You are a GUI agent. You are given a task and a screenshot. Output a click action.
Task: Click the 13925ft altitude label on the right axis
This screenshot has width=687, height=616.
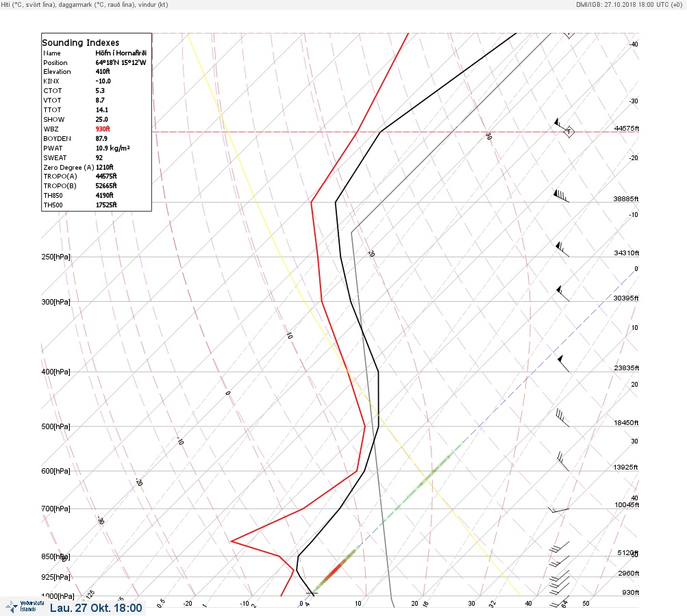[x=625, y=467]
